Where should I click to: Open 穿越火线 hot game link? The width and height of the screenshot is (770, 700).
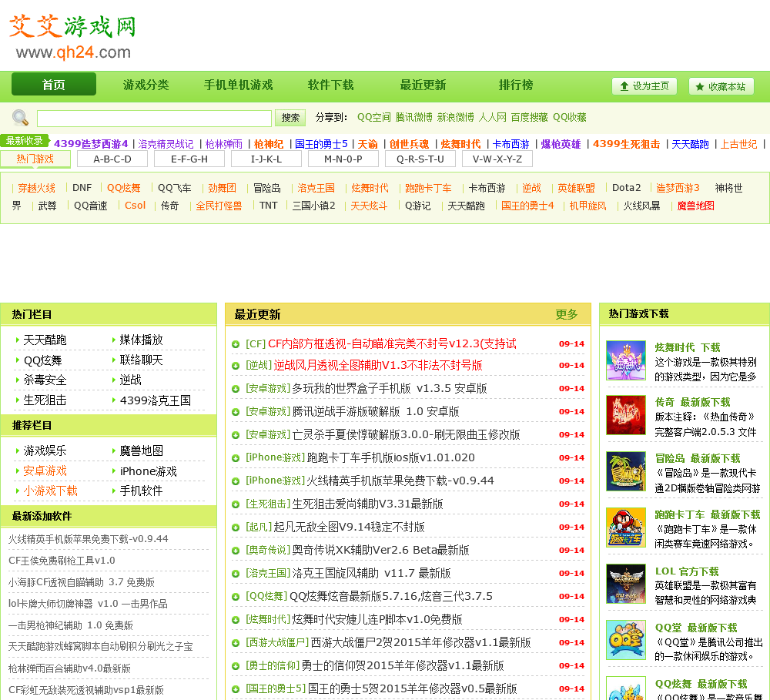coord(36,188)
